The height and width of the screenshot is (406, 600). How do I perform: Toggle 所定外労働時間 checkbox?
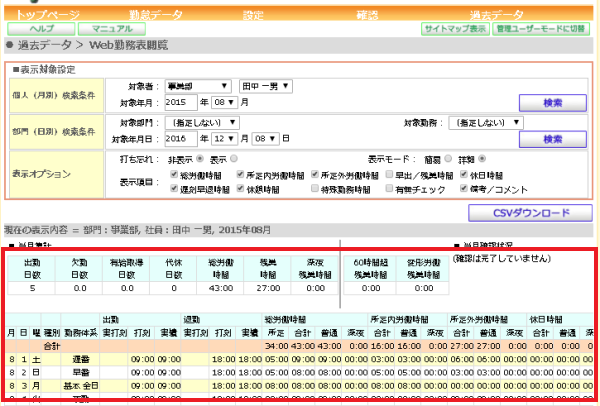(315, 174)
